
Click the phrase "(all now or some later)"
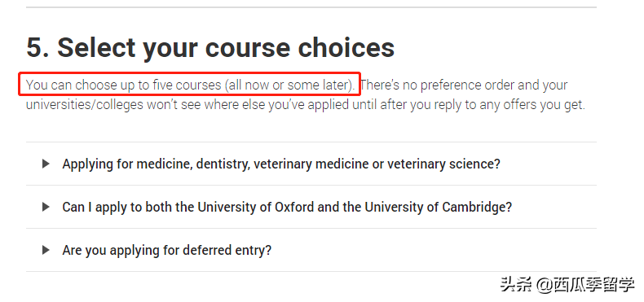[x=289, y=85]
